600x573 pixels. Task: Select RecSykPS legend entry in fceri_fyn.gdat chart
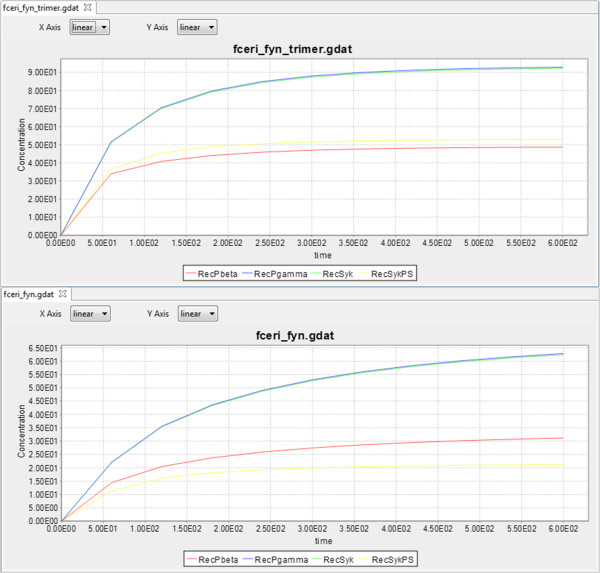[x=390, y=558]
